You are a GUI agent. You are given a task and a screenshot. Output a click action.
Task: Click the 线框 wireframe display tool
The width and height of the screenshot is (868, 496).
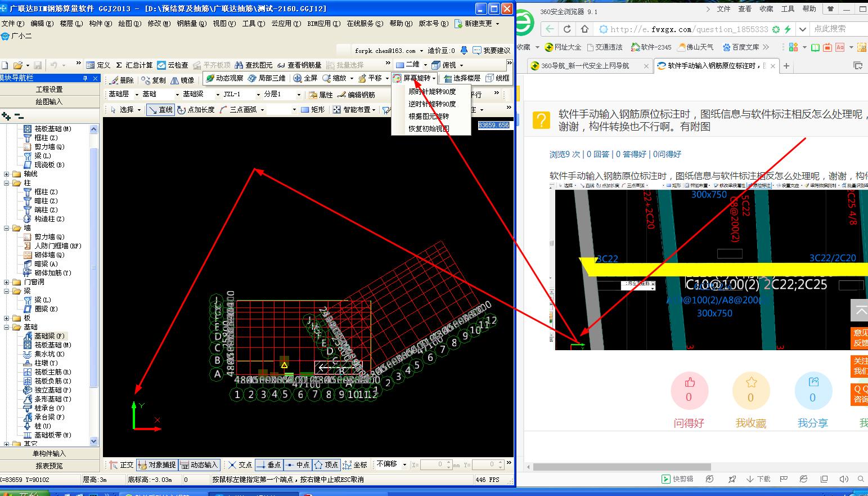pyautogui.click(x=497, y=78)
